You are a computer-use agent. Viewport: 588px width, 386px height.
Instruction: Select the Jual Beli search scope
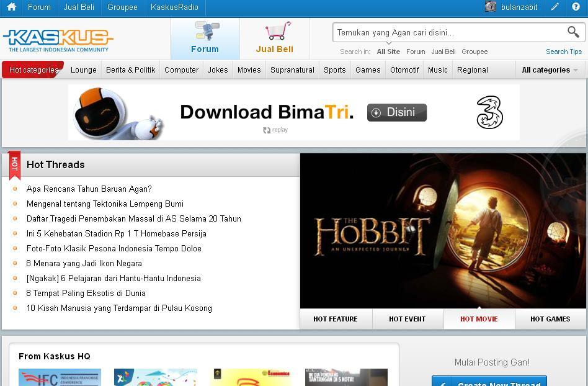(x=443, y=52)
